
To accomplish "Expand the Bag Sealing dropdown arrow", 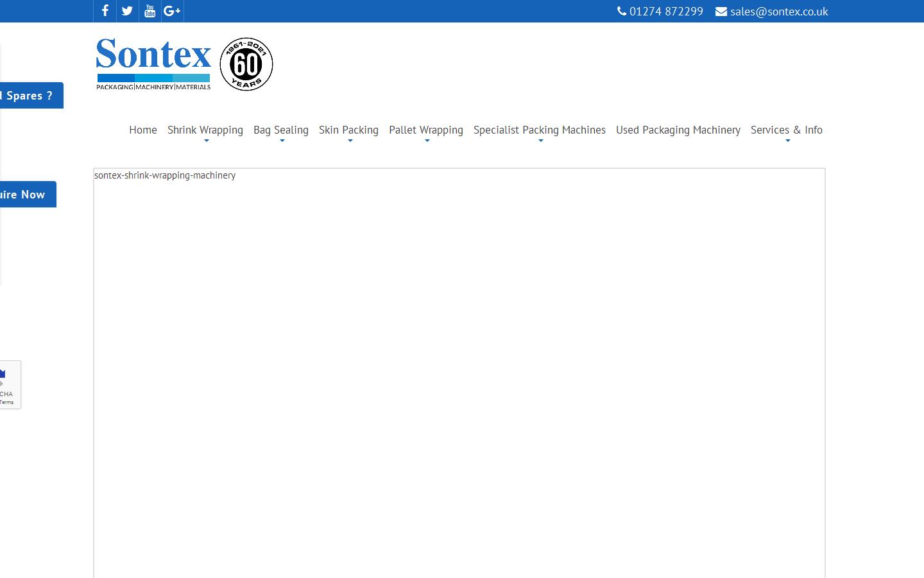I will (280, 140).
